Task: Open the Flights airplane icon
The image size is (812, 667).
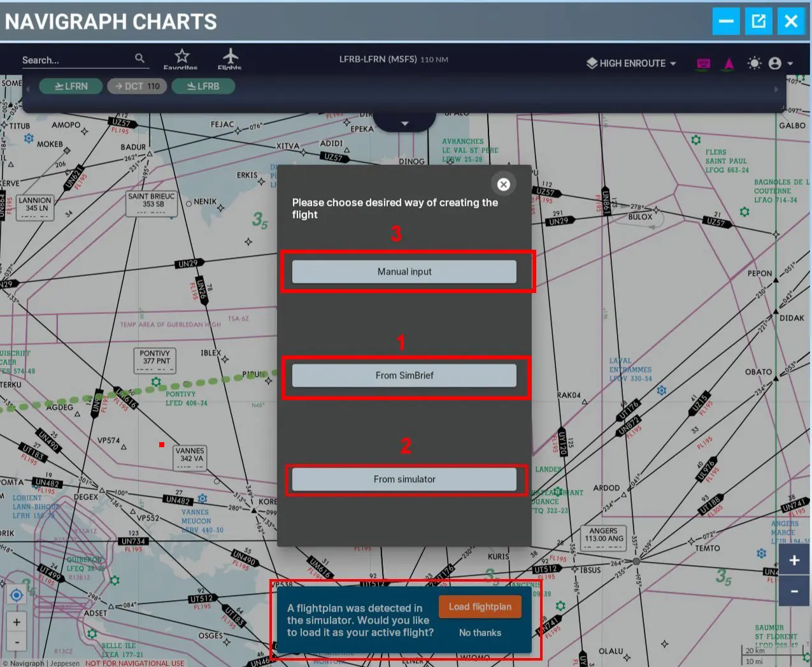Action: (230, 56)
